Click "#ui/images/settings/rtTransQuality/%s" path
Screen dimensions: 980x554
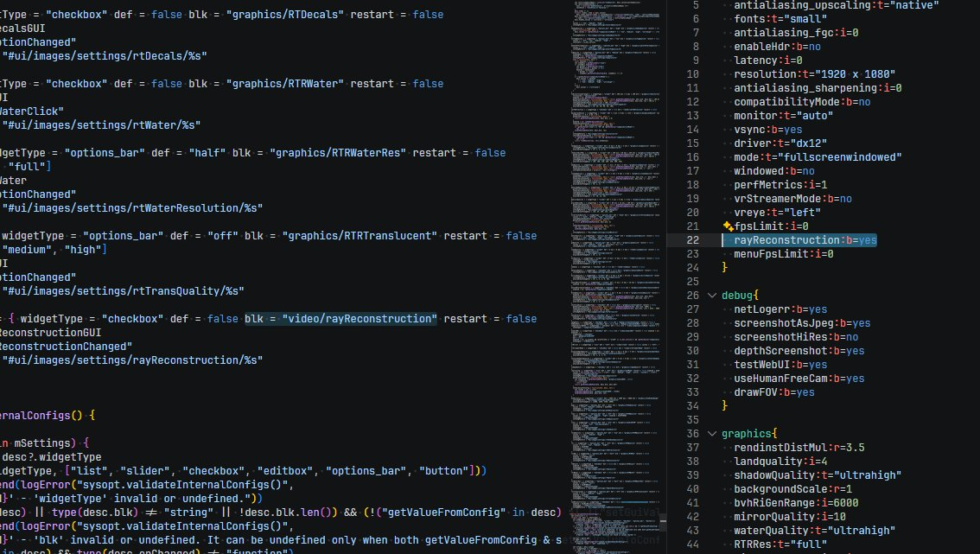(x=123, y=290)
